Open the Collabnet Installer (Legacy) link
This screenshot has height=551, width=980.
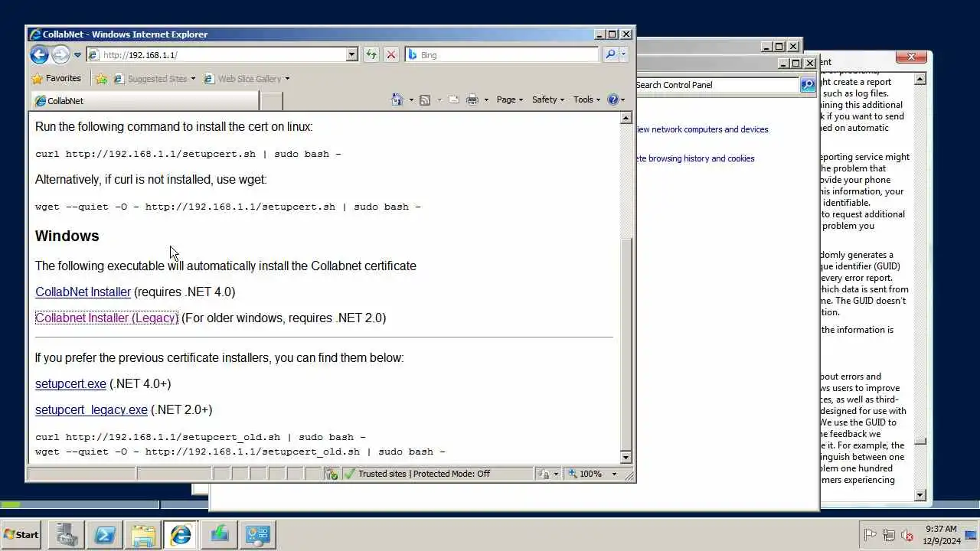tap(106, 318)
